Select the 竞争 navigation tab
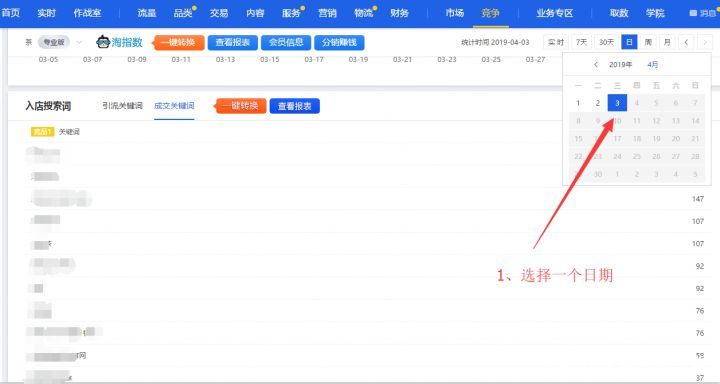720x384 pixels. point(490,13)
